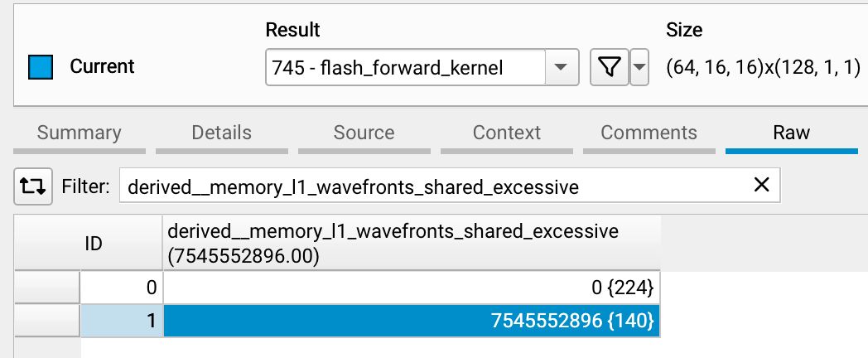The image size is (868, 358).
Task: Open the Details tab
Action: tap(221, 133)
